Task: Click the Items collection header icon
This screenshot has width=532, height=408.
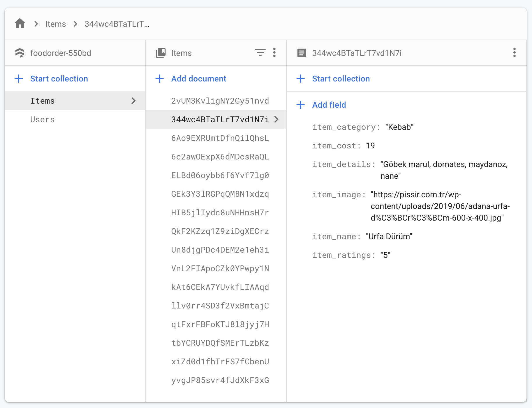Action: [x=161, y=53]
